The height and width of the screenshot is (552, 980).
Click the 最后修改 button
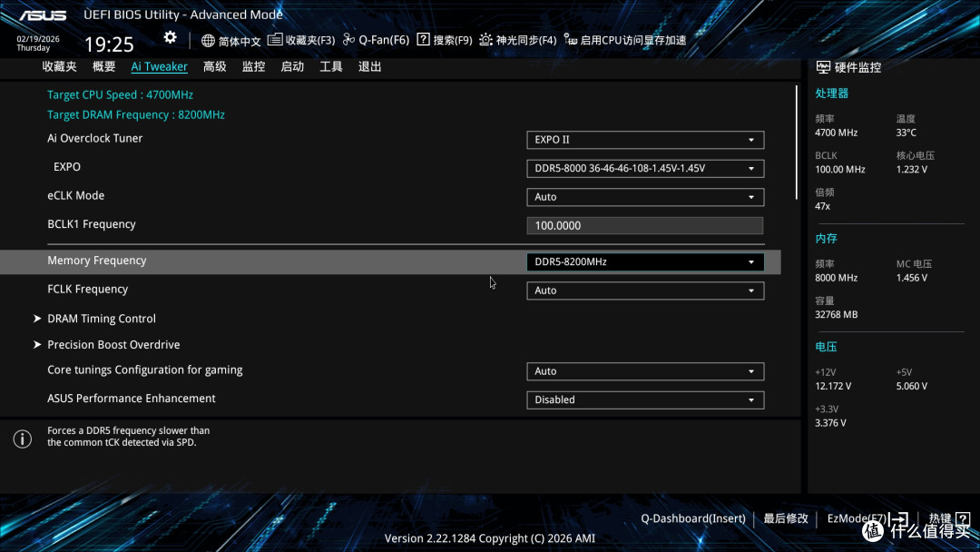coord(786,518)
